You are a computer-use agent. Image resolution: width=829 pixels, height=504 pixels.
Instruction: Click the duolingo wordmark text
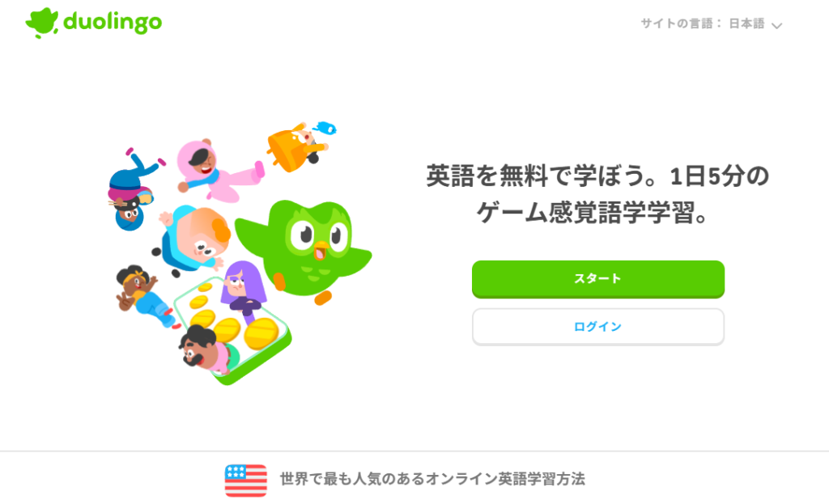click(113, 23)
